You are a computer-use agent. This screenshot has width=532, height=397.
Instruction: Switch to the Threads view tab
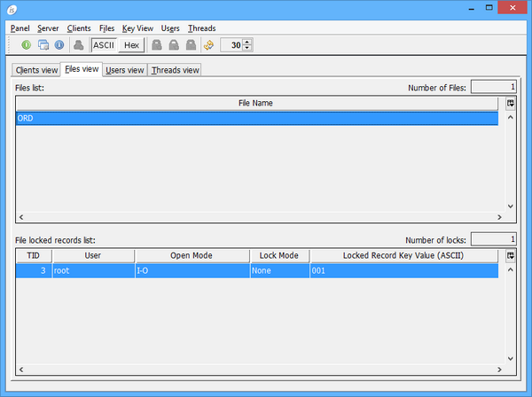[x=175, y=70]
